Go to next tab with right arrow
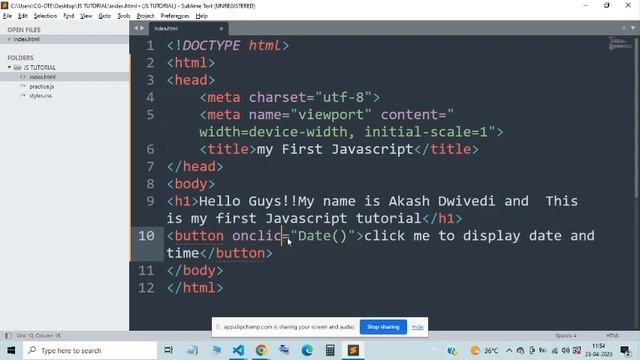Image resolution: width=640 pixels, height=360 pixels. tap(142, 28)
